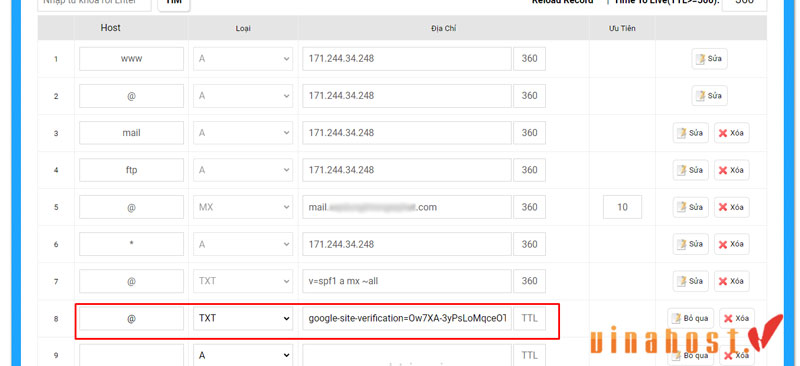Delete the ftp record with Xóa
800x366 pixels.
point(731,170)
